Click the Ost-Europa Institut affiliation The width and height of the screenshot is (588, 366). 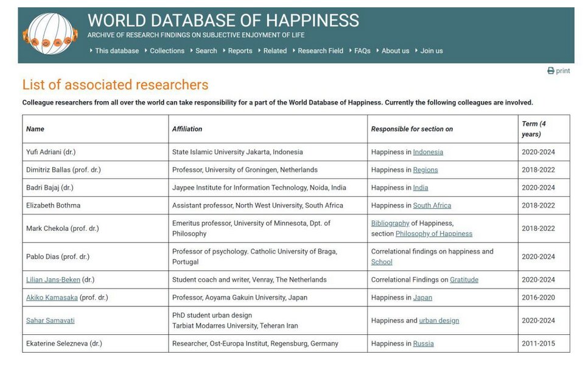(x=256, y=343)
